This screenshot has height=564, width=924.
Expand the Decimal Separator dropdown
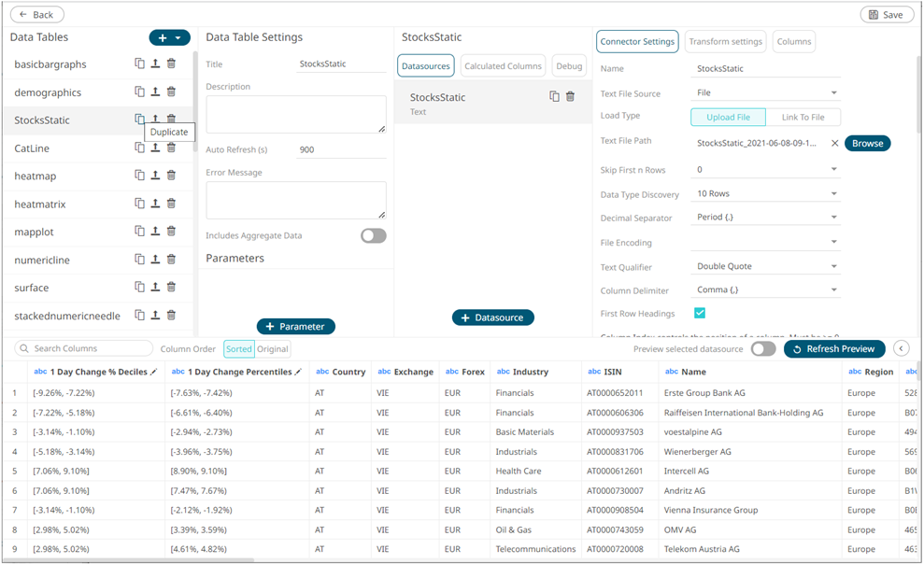(x=766, y=218)
